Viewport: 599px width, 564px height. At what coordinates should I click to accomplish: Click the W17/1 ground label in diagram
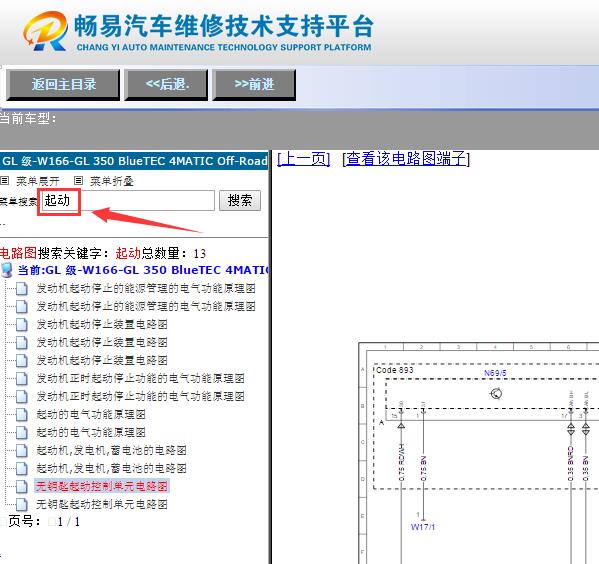tap(423, 527)
